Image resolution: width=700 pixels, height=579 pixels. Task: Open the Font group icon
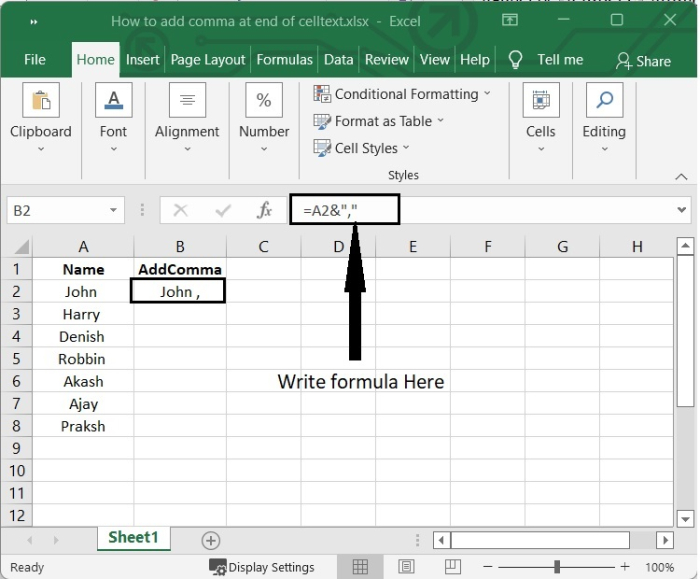tap(113, 100)
